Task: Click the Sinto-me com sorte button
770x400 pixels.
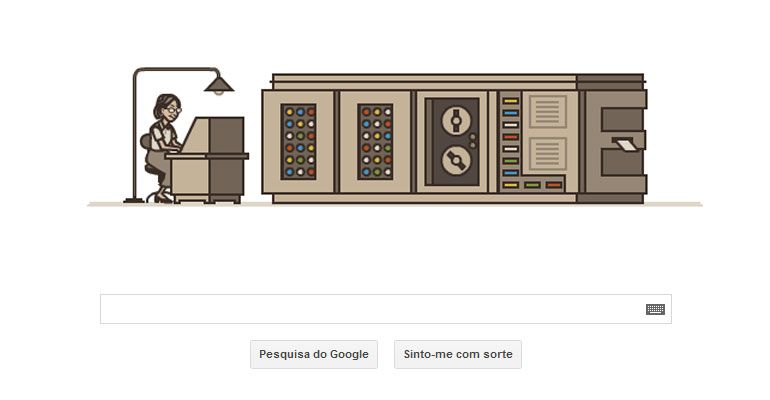Action: tap(458, 354)
